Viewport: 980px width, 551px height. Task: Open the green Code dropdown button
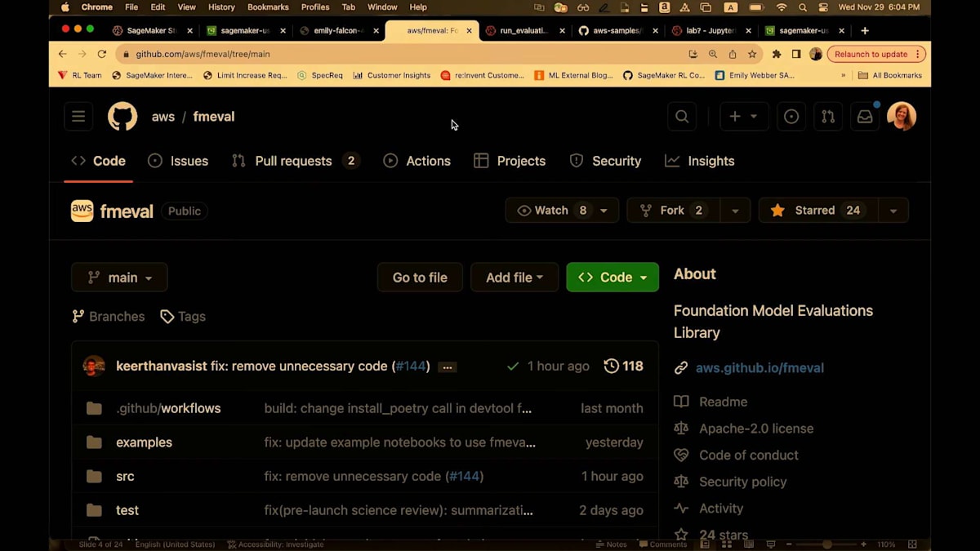click(x=612, y=278)
